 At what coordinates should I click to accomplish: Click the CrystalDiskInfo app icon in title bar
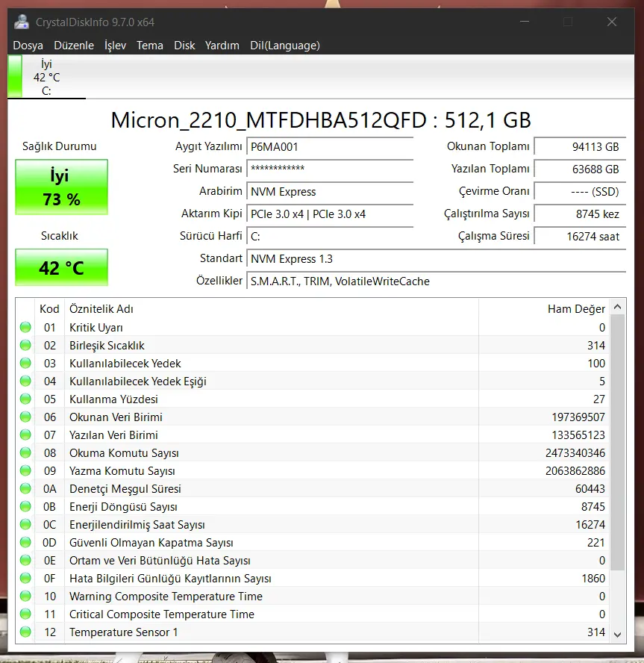pyautogui.click(x=21, y=22)
